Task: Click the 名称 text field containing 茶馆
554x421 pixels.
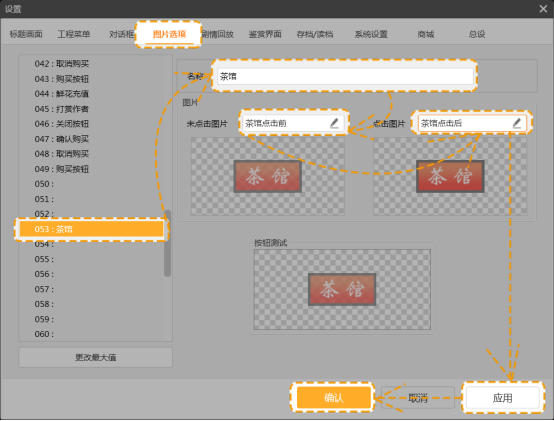Action: point(345,76)
